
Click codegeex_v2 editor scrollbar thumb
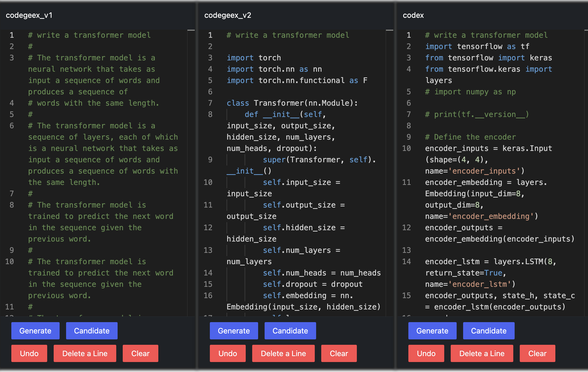(x=389, y=30)
